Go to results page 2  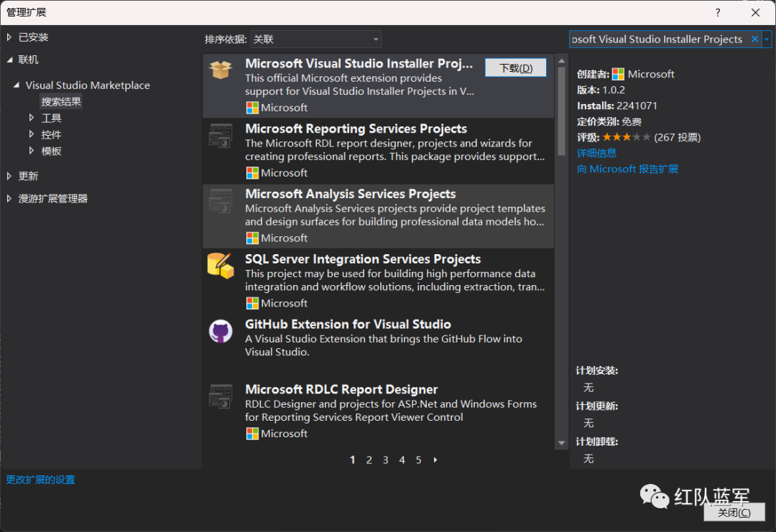(x=369, y=459)
